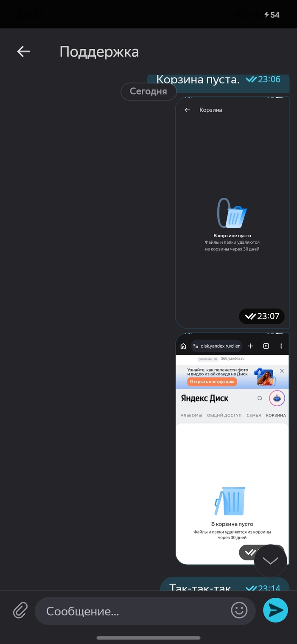Screen dimensions: 297x644
Task: Tap the three-dot browser menu in screenshot
Action: 281,346
